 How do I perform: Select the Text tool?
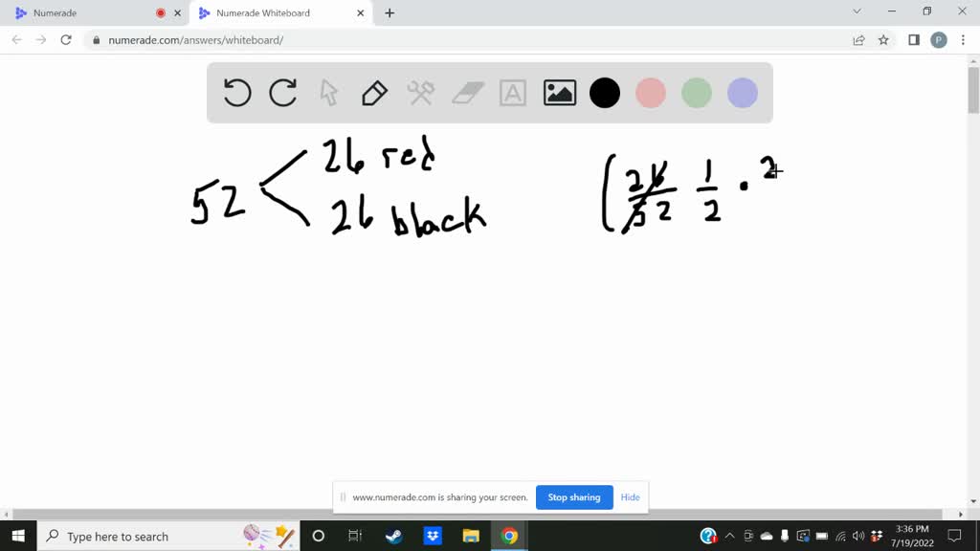(x=512, y=92)
